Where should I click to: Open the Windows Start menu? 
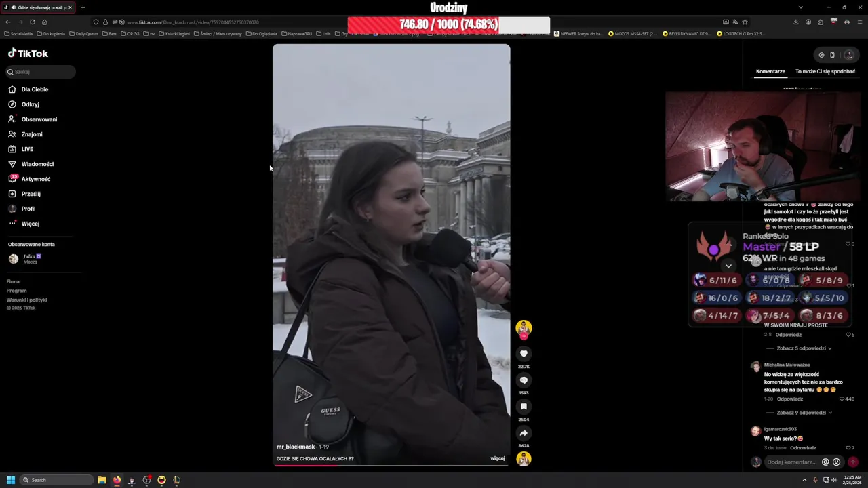pos(11,480)
